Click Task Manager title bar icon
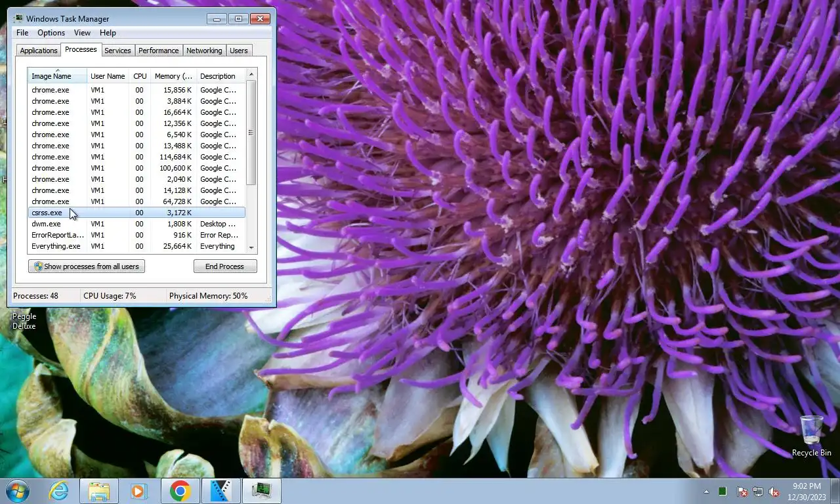Viewport: 840px width, 504px height. pos(18,18)
